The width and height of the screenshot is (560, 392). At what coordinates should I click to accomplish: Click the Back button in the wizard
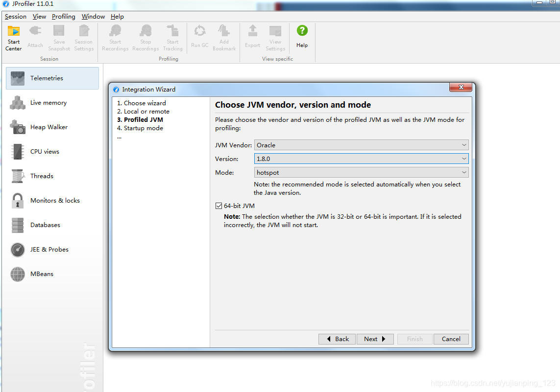[337, 339]
